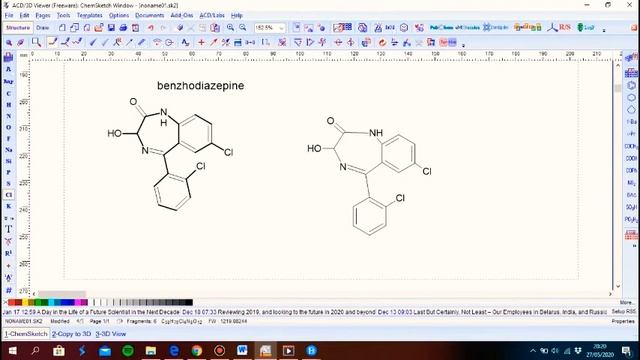Image resolution: width=640 pixels, height=360 pixels.
Task: Switch to Draw mode
Action: pos(42,28)
